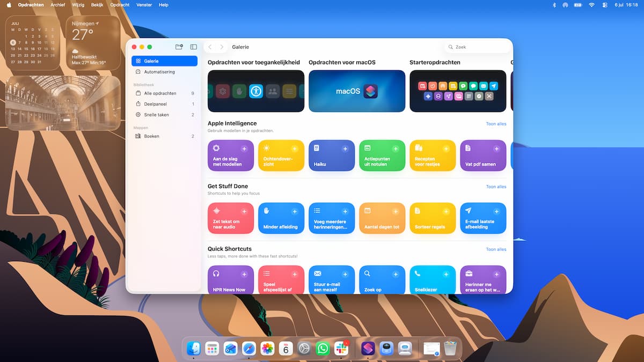644x362 pixels.
Task: Add Vat pdf samen shortcut via plus
Action: pyautogui.click(x=496, y=149)
